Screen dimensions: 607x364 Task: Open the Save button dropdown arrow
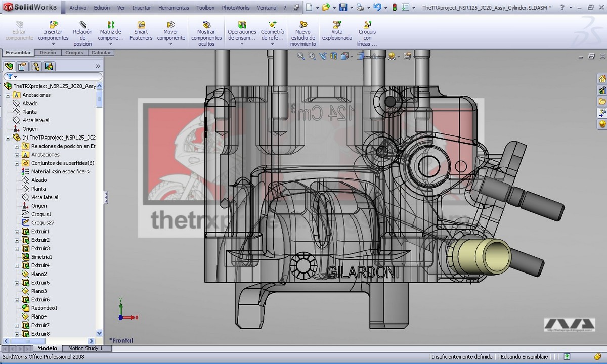coord(351,8)
